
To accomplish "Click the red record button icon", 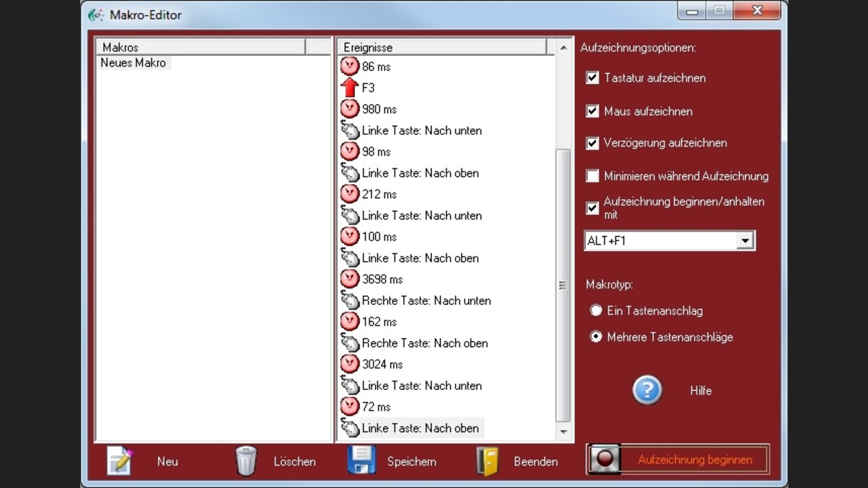I will [605, 460].
